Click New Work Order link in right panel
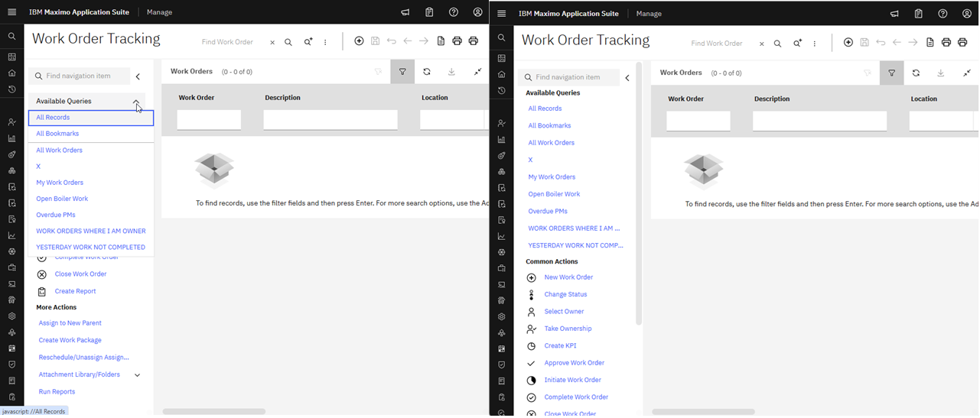980x418 pixels. click(568, 277)
